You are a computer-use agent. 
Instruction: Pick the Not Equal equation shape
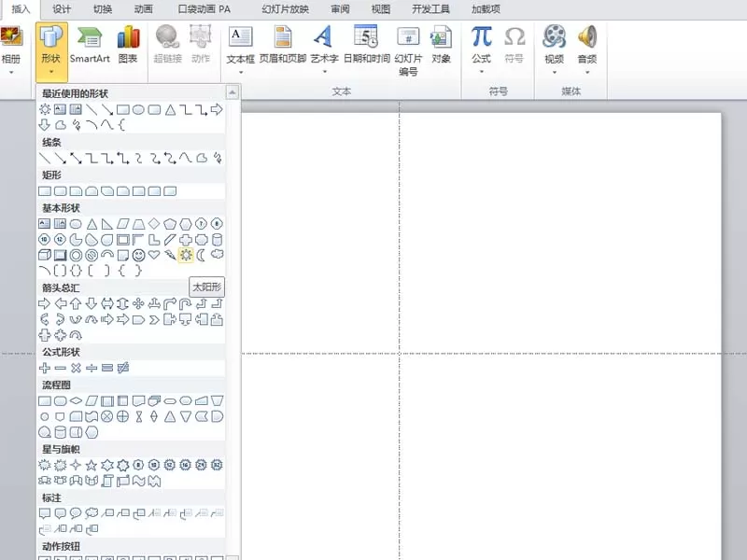click(x=123, y=368)
